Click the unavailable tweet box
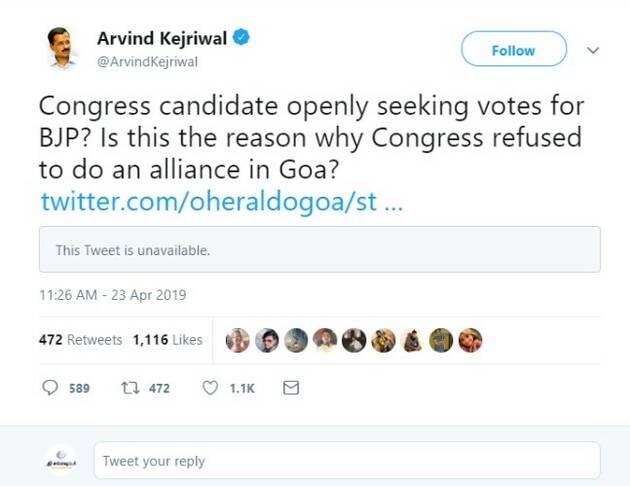 pos(319,250)
